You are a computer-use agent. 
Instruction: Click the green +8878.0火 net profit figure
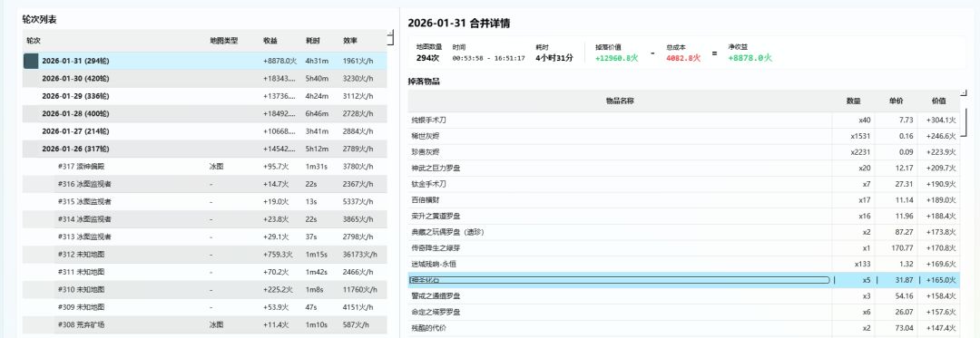point(750,58)
